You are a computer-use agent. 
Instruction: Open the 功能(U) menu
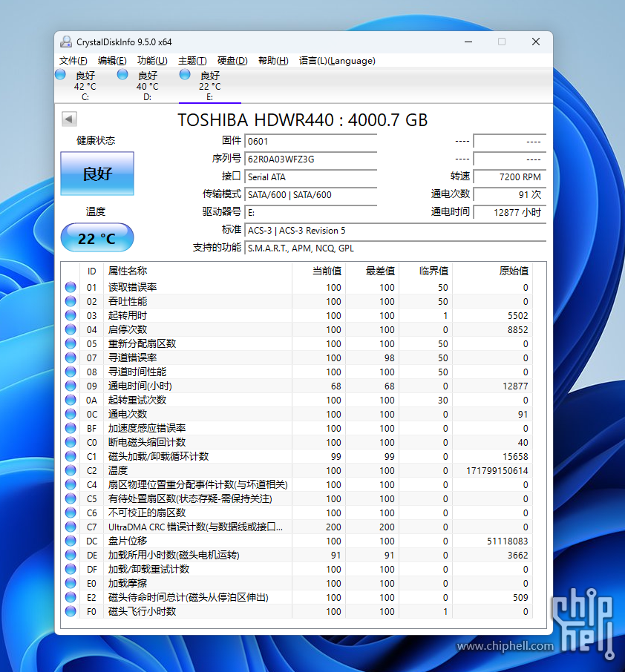click(152, 60)
